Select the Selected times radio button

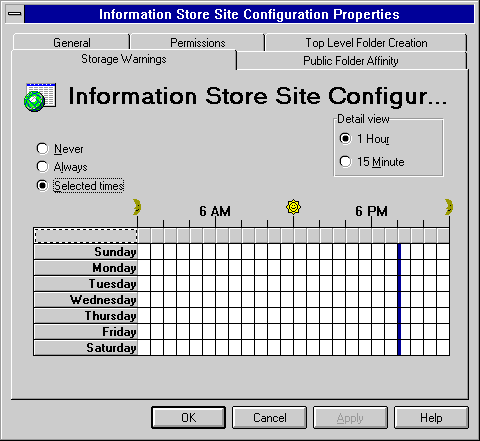42,185
